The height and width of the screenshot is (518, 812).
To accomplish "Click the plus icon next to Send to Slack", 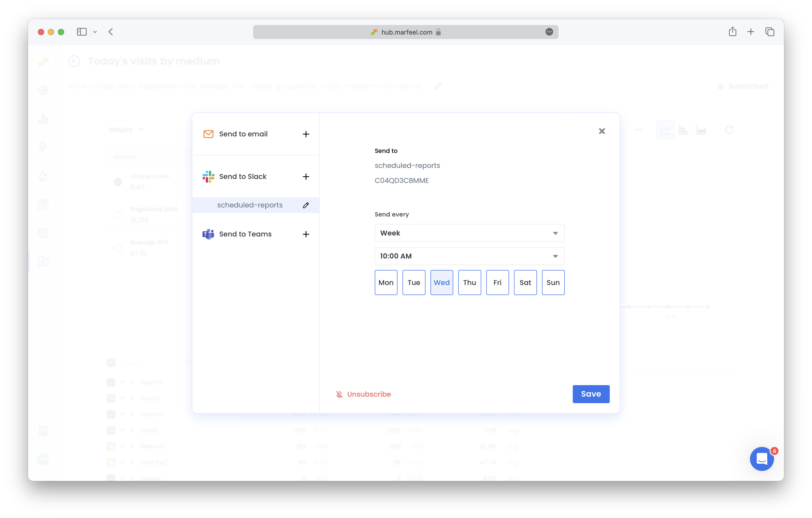I will [306, 176].
